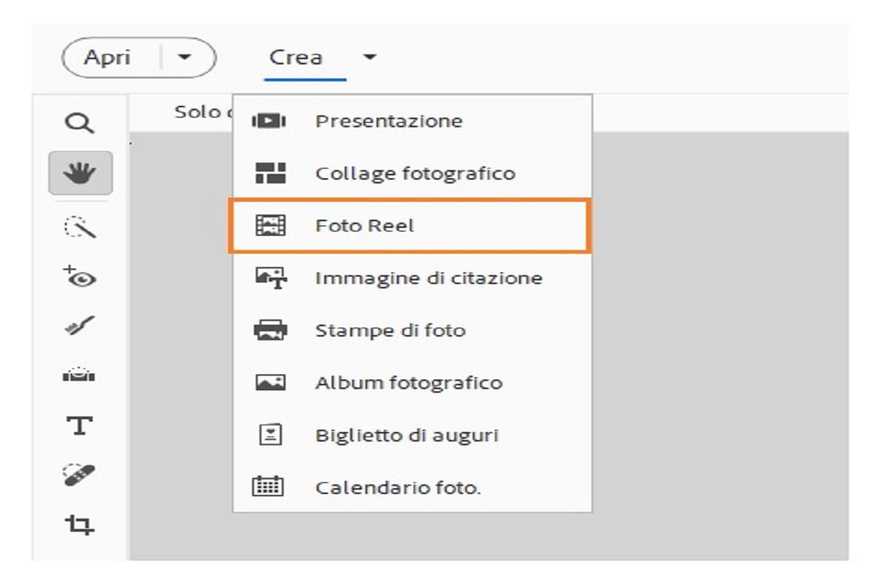This screenshot has height=588, width=888.
Task: Choose Collage fotografico menu item
Action: click(414, 173)
